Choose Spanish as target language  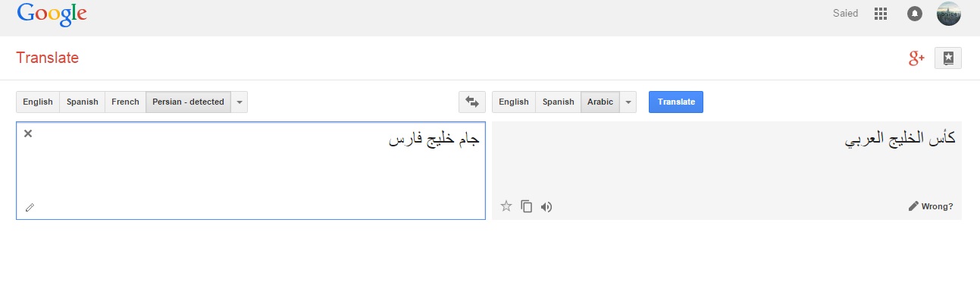[559, 102]
